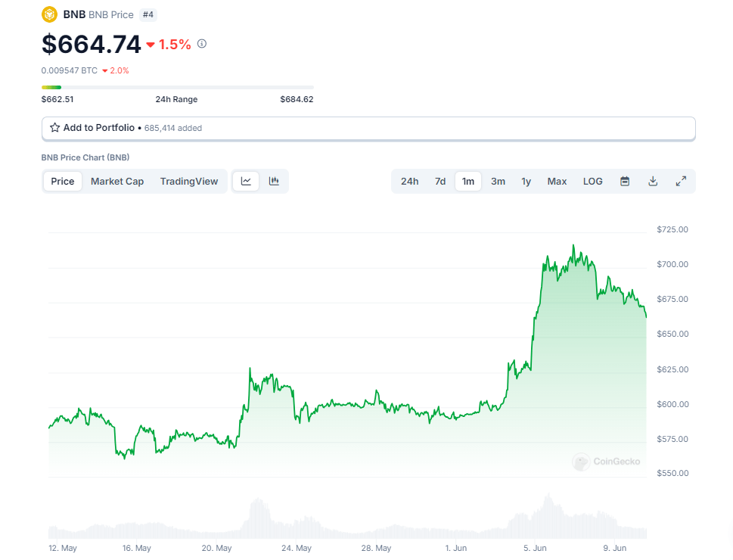733x560 pixels.
Task: Switch to line chart view icon
Action: (246, 181)
